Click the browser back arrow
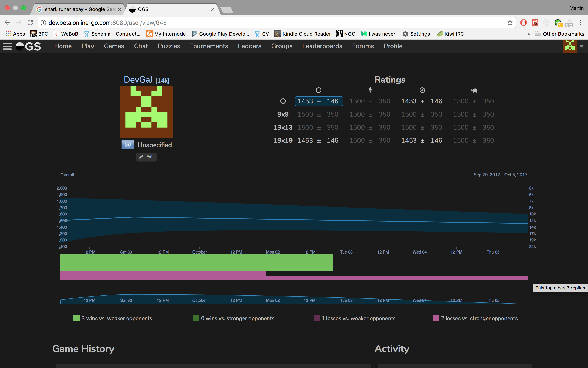The width and height of the screenshot is (588, 368). tap(7, 23)
